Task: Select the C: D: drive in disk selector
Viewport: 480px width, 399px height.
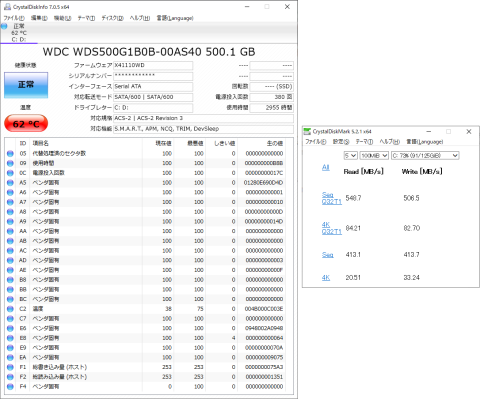Action: point(19,33)
